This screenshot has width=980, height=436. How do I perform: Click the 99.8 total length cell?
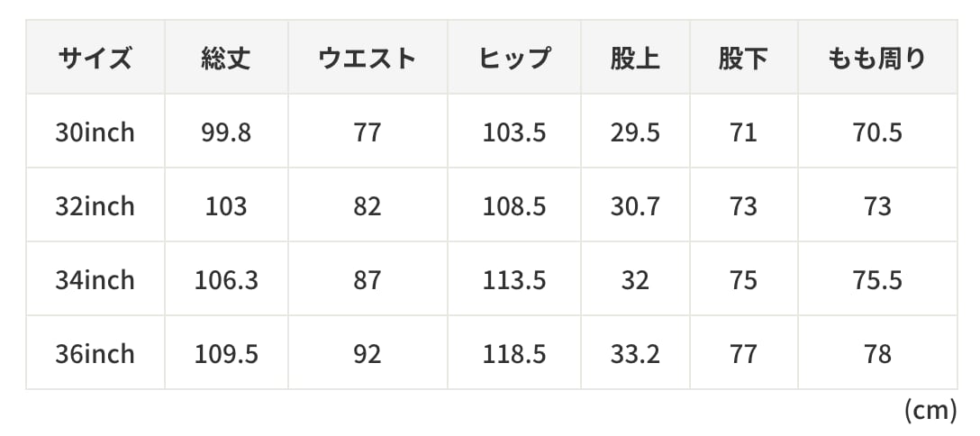[x=226, y=132]
